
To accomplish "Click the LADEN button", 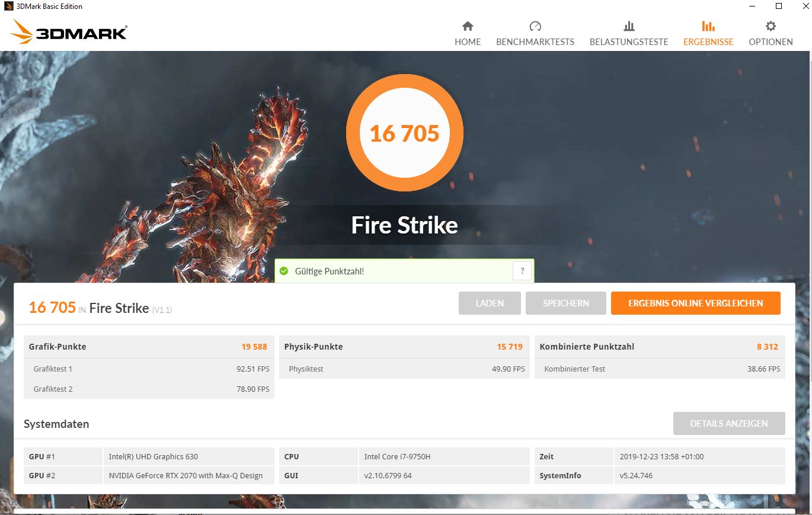I will tap(490, 303).
